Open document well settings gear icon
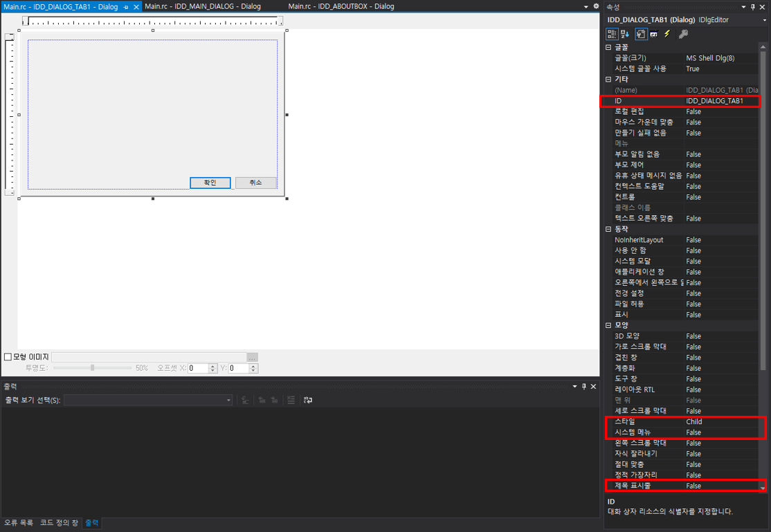Screen dimensions: 771x532 [596, 6]
